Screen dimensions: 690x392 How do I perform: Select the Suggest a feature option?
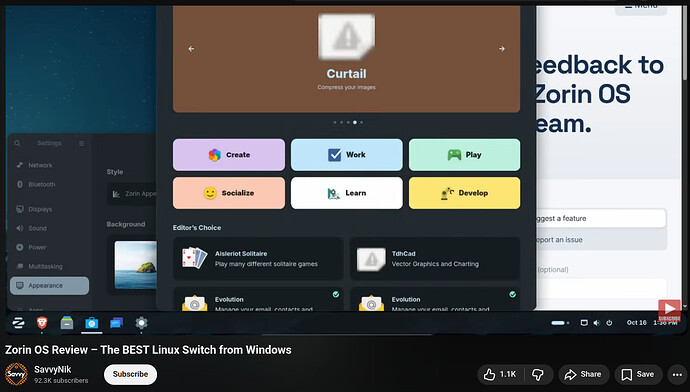pyautogui.click(x=601, y=218)
